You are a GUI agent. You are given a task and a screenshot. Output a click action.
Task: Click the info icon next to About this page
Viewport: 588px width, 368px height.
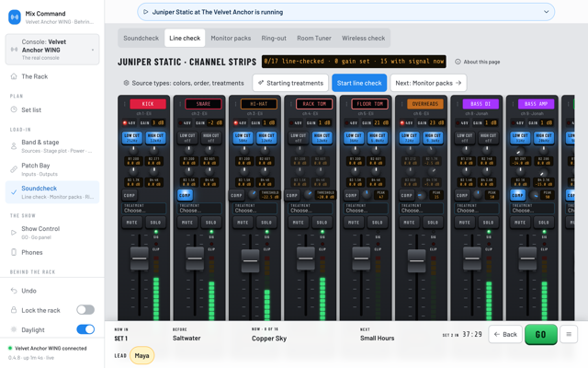pyautogui.click(x=458, y=62)
